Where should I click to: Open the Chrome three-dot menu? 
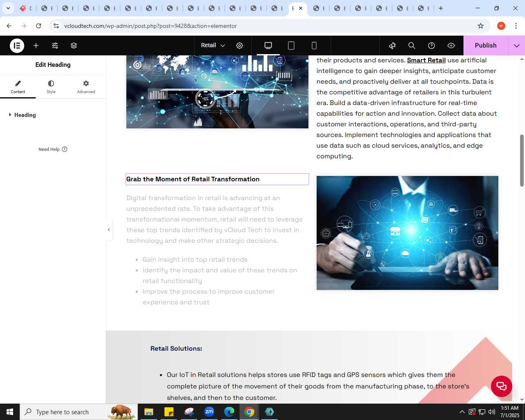tap(516, 26)
